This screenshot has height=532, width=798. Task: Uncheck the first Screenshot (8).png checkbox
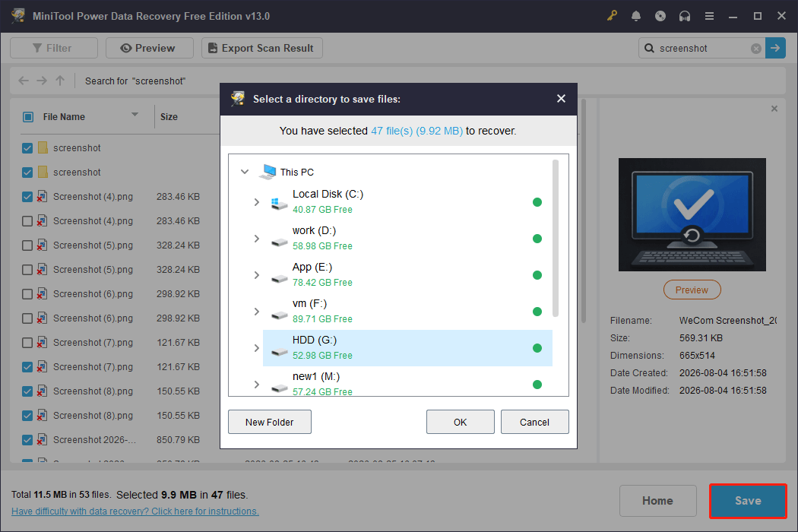(27, 391)
